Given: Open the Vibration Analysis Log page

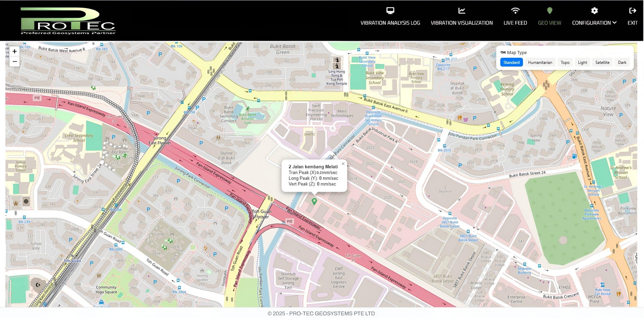Looking at the screenshot, I should [x=390, y=23].
